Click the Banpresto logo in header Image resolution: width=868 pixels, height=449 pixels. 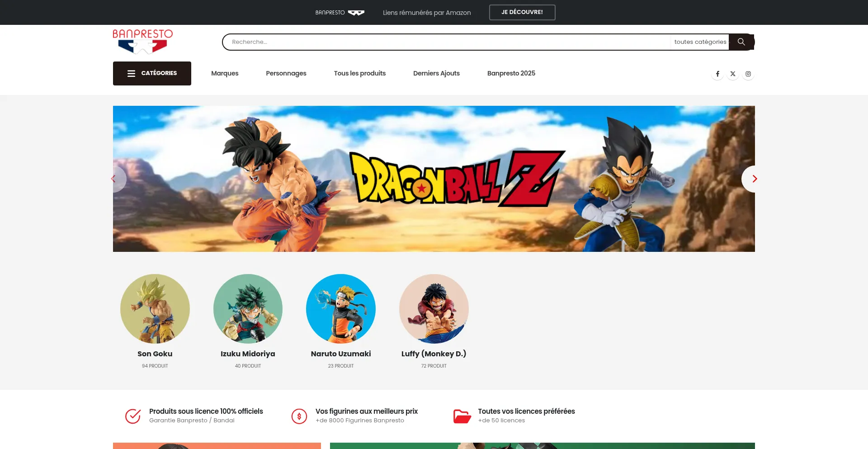[142, 42]
